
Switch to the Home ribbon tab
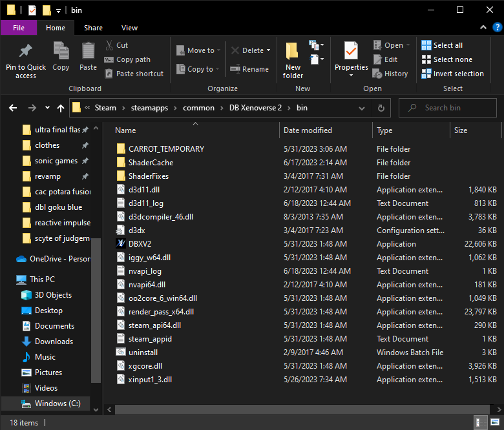coord(56,28)
